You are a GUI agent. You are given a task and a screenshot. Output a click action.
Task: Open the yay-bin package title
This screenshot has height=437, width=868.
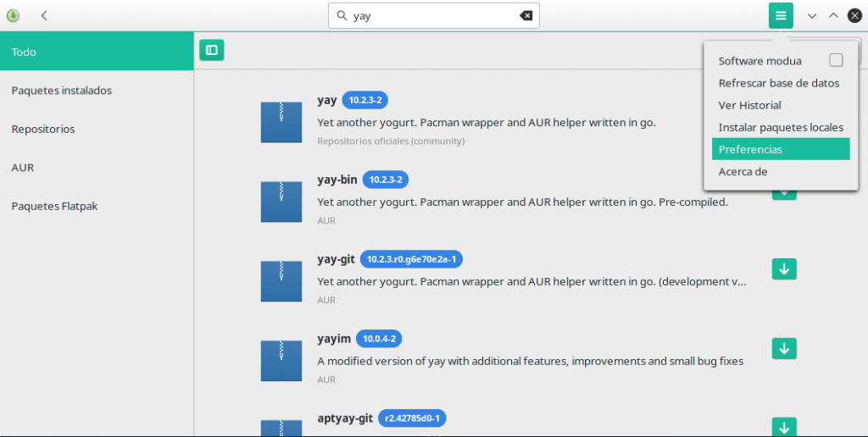337,180
